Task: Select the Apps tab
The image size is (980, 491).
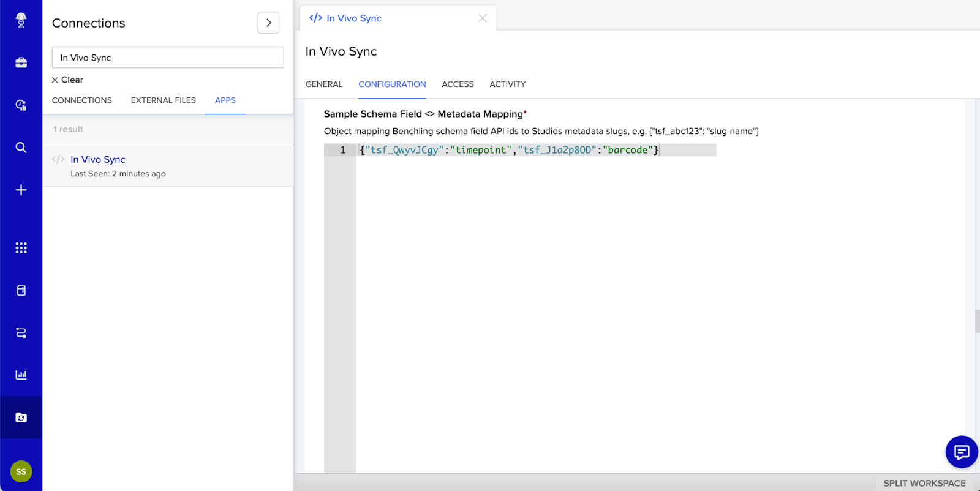Action: [225, 100]
